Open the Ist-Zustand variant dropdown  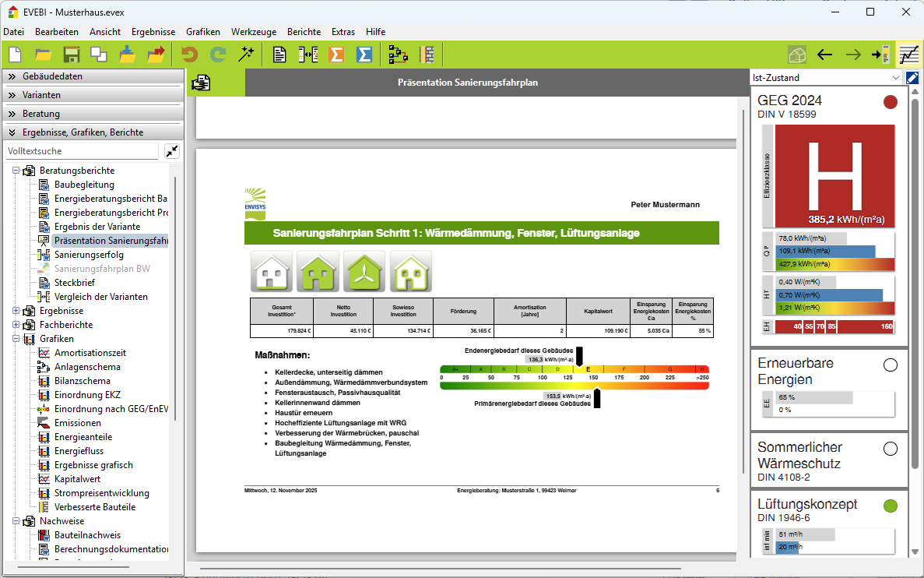tap(825, 78)
